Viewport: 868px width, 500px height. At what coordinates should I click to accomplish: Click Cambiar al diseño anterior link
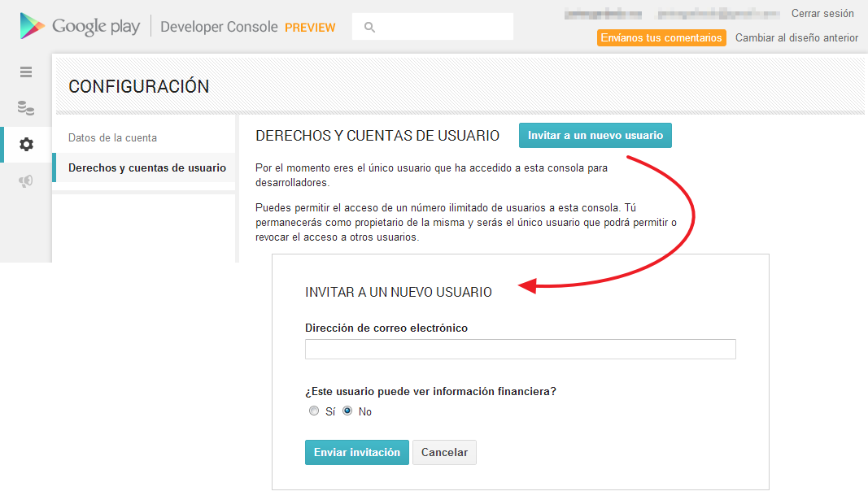pyautogui.click(x=796, y=38)
